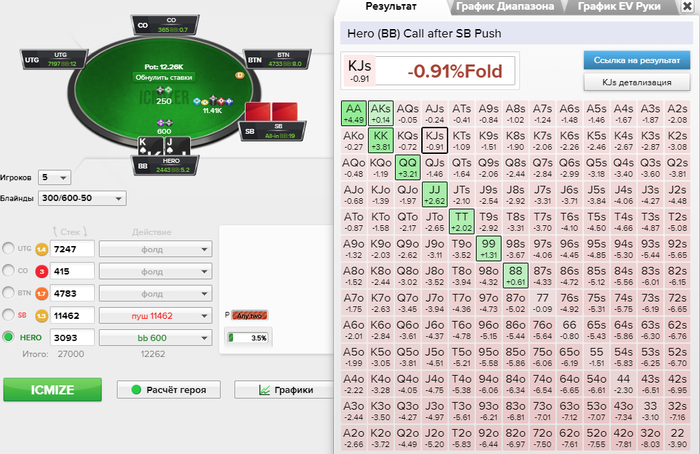The width and height of the screenshot is (700, 454).
Task: Click the SB seat plate
Action: pos(273,131)
